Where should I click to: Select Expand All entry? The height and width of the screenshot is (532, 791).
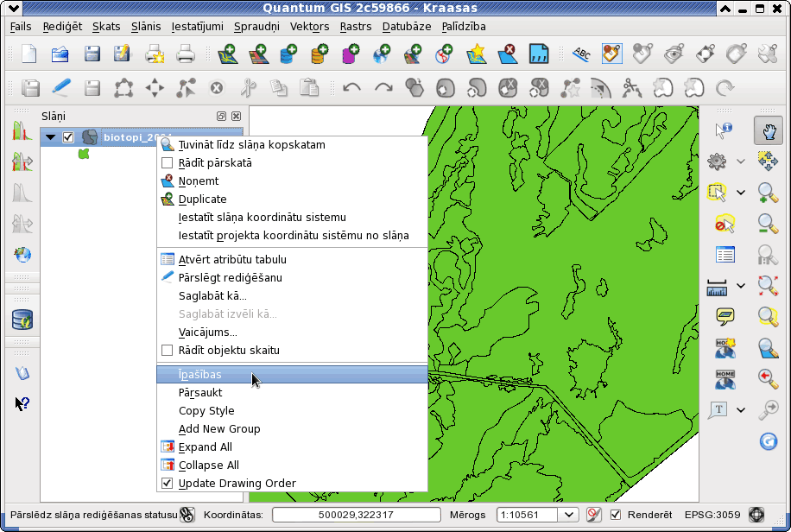292,447
